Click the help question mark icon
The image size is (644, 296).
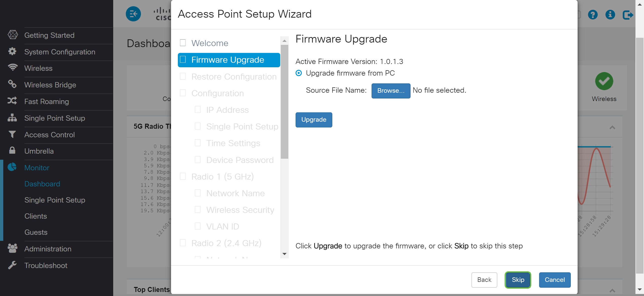pos(593,15)
